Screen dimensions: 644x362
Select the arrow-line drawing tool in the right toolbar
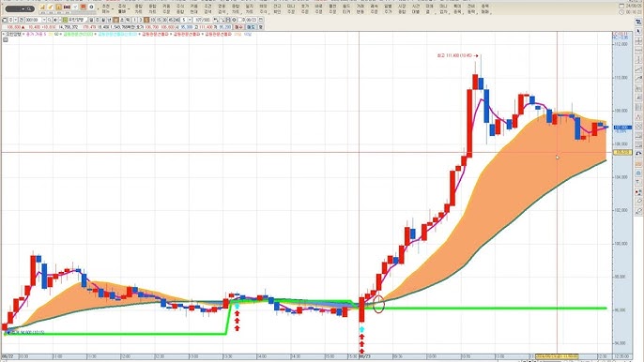[x=638, y=78]
